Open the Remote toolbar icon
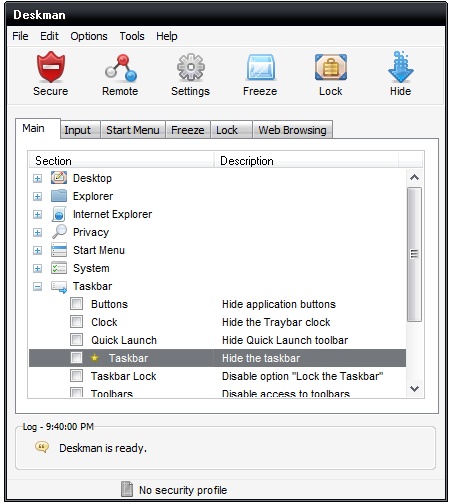Screen dimensions: 454x504 click(x=121, y=68)
